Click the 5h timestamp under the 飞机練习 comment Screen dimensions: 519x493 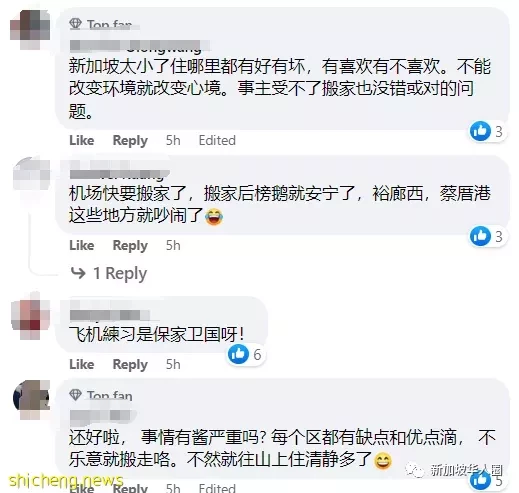click(x=173, y=364)
